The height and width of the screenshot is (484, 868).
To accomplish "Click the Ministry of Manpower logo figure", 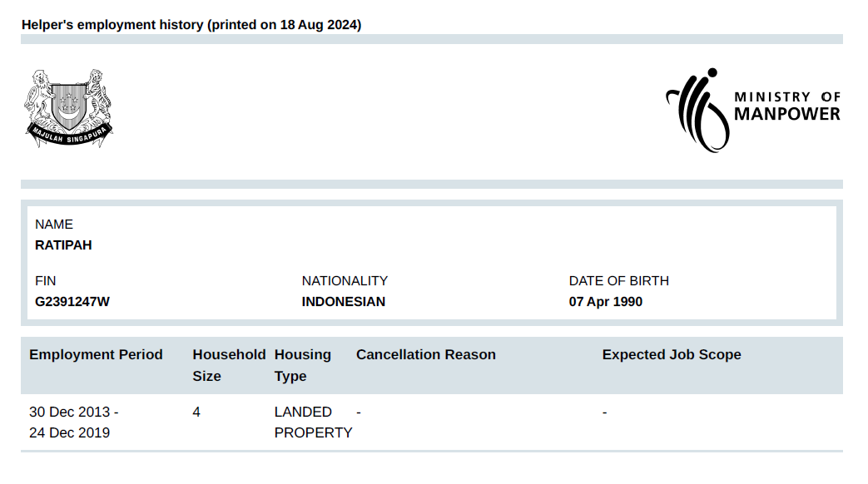I will coord(697,111).
